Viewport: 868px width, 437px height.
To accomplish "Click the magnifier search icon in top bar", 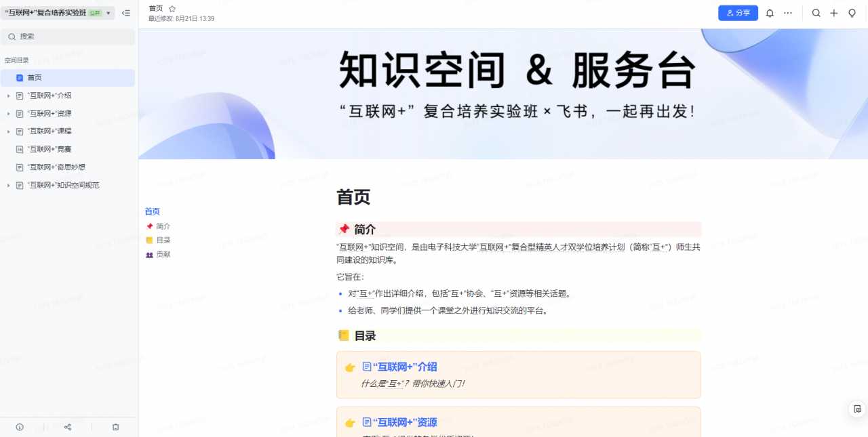I will (x=816, y=13).
